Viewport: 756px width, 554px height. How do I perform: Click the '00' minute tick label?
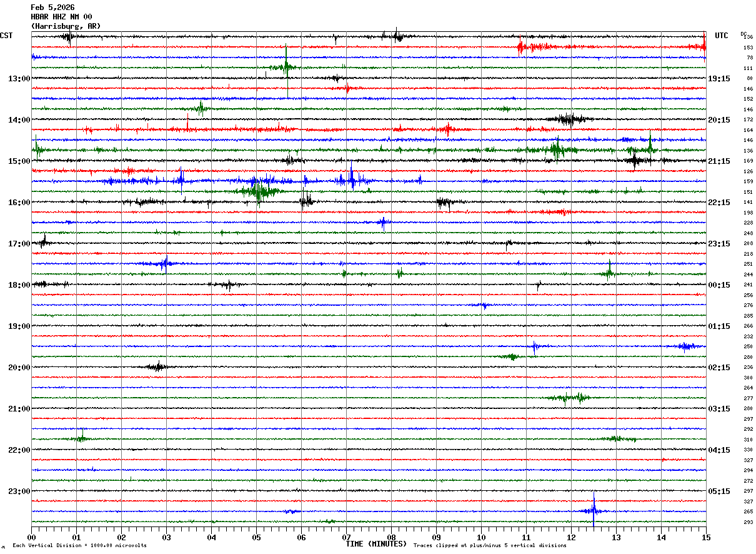[31, 537]
